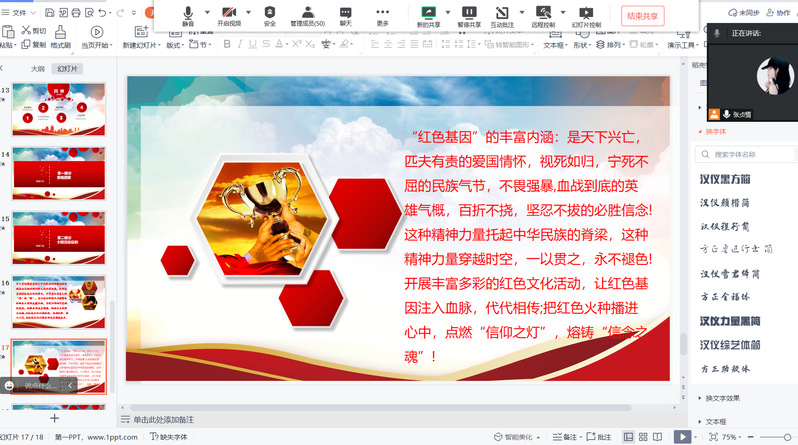Open Comments (批注) in status bar

click(598, 437)
